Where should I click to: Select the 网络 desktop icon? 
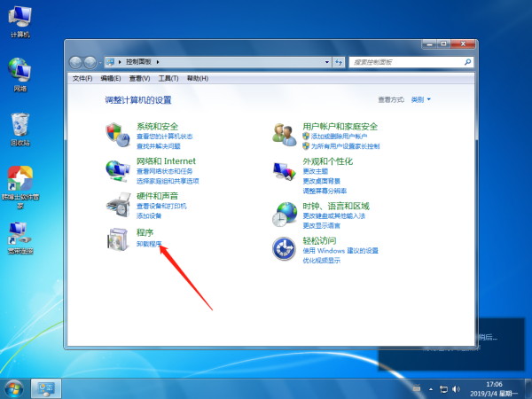20,74
